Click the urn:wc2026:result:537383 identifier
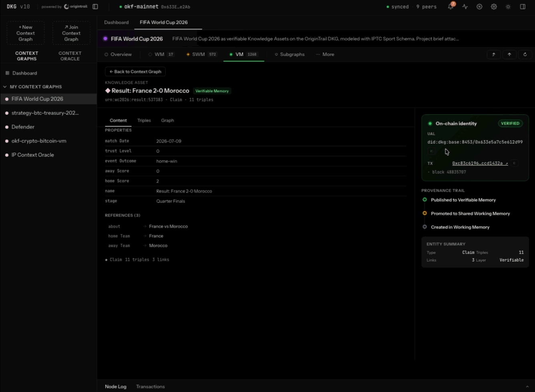 [x=134, y=100]
